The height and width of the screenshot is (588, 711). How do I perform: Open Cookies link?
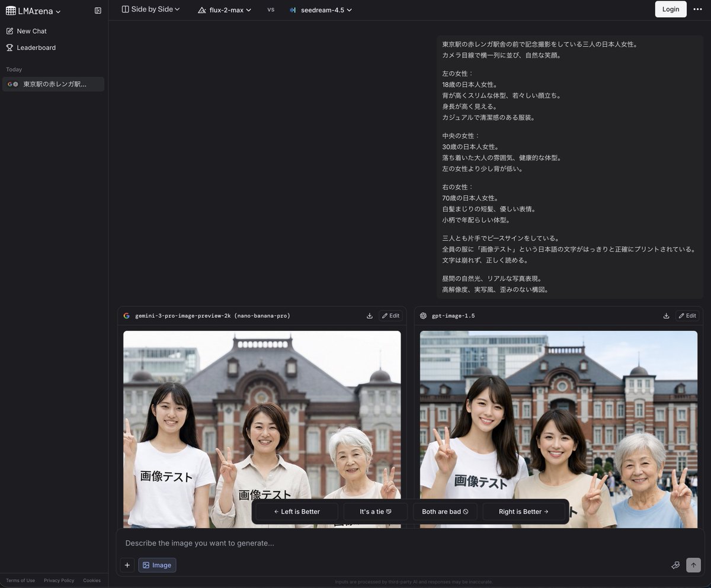pos(92,580)
